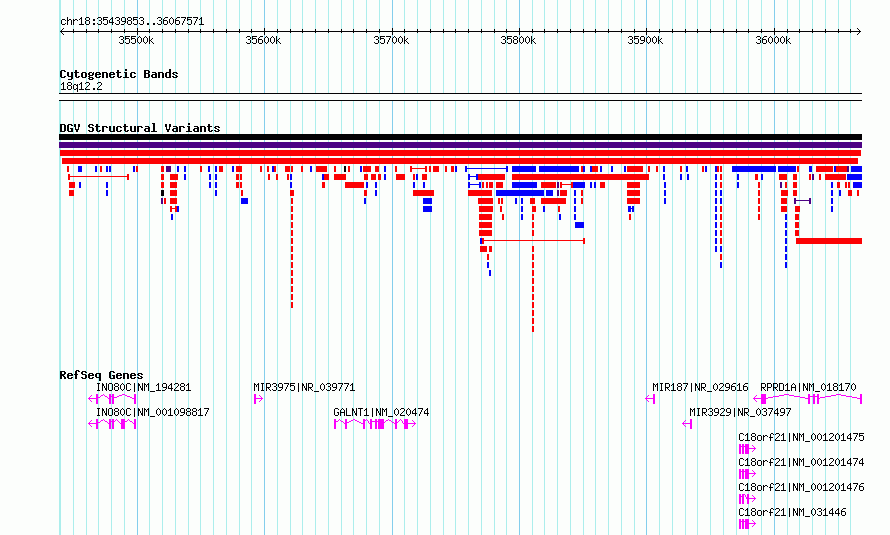890x535 pixels.
Task: Click the 35700k ruler label
Action: [x=391, y=40]
